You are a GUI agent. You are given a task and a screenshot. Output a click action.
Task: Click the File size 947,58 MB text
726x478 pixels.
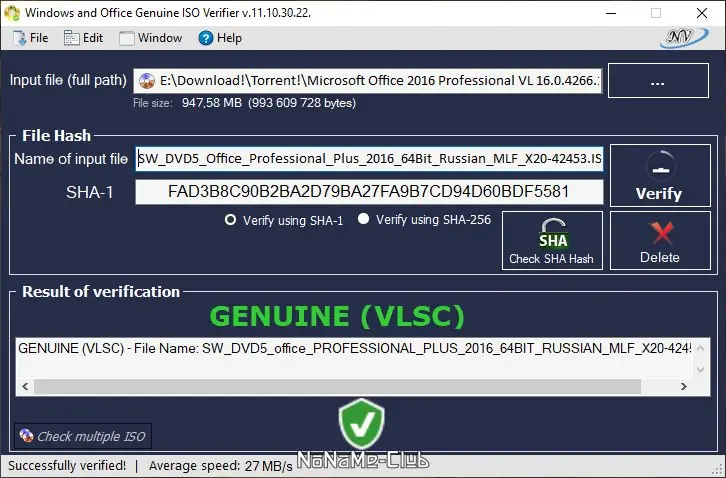(244, 103)
